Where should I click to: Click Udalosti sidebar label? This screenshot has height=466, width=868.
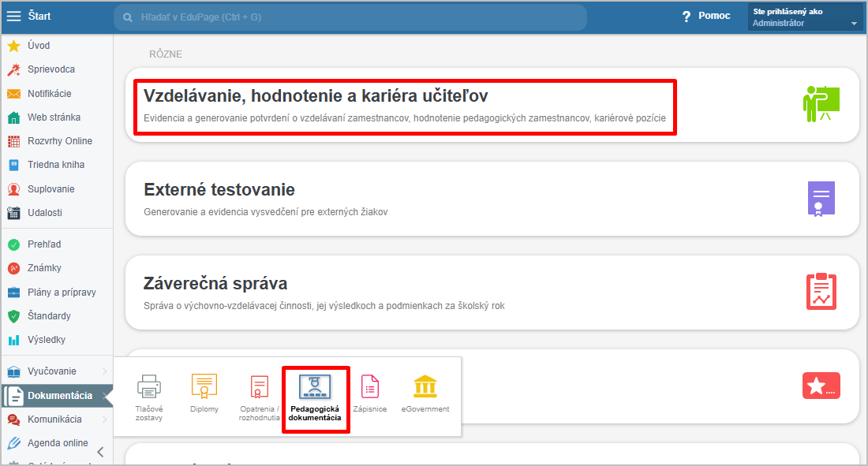[45, 213]
